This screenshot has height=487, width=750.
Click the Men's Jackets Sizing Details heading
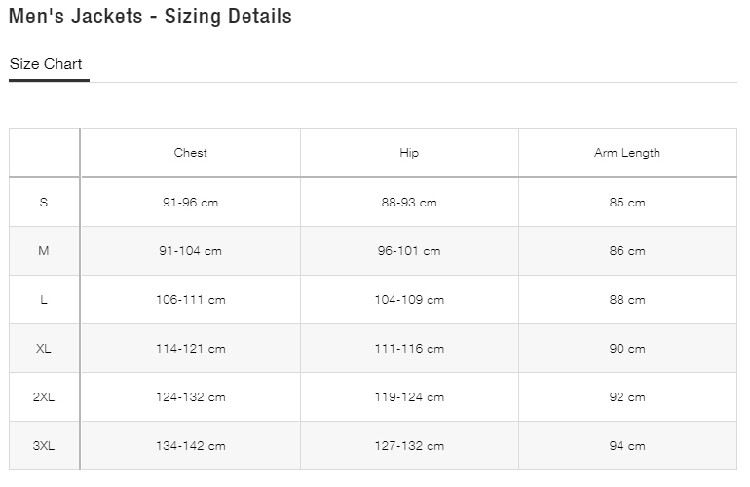[150, 17]
